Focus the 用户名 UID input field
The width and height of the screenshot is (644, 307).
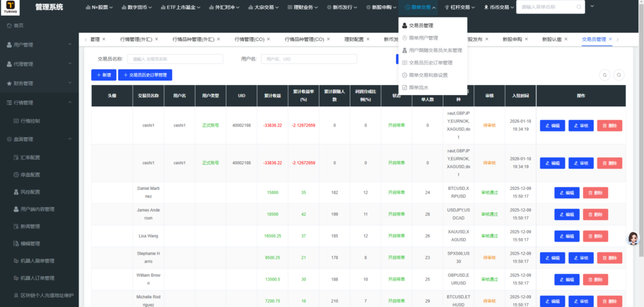coord(309,59)
